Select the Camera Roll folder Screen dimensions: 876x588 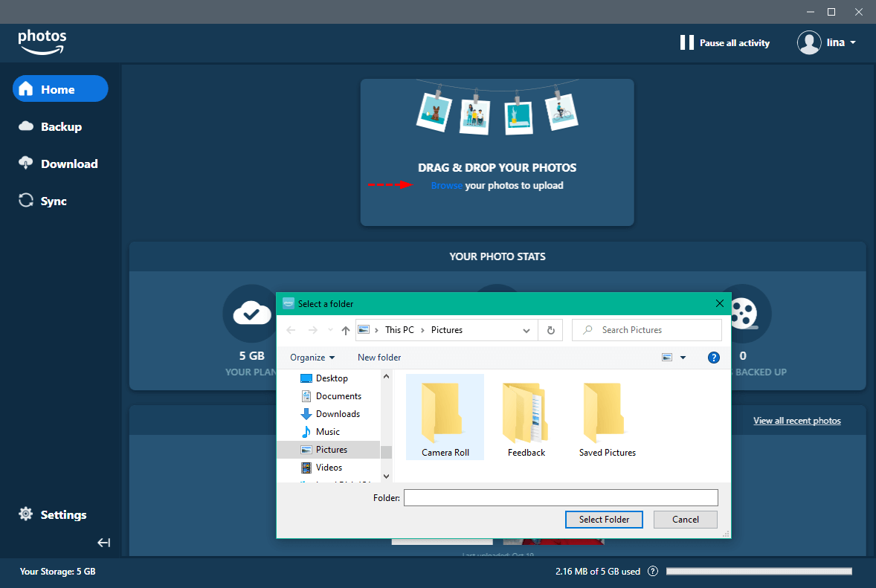[445, 418]
